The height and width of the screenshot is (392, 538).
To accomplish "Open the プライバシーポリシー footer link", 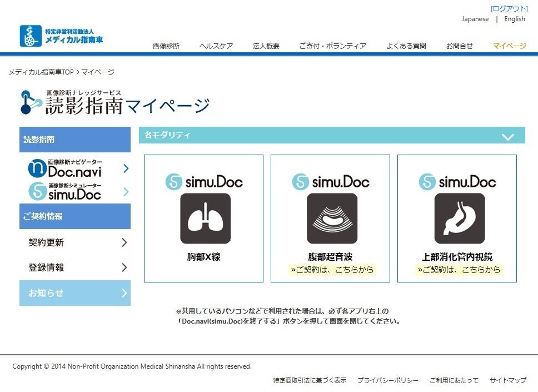I will [387, 380].
